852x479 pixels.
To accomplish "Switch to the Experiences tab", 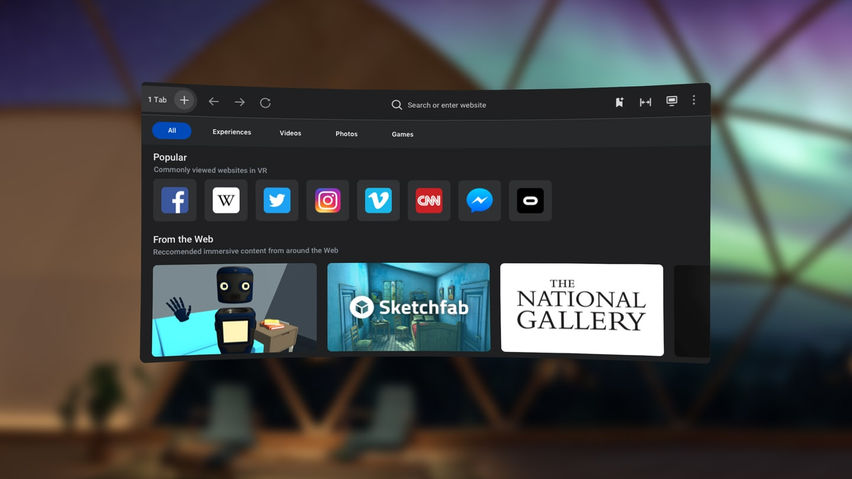I will tap(231, 132).
